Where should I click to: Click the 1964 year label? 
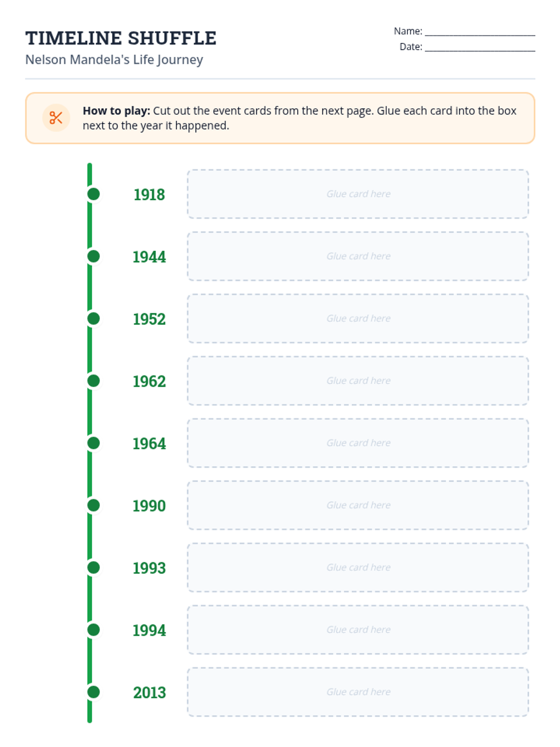tap(149, 444)
